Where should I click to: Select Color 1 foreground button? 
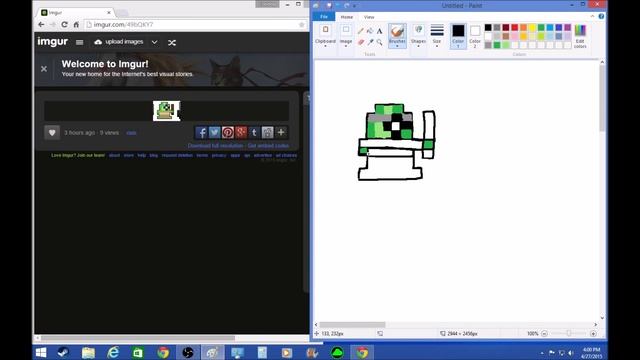click(458, 36)
